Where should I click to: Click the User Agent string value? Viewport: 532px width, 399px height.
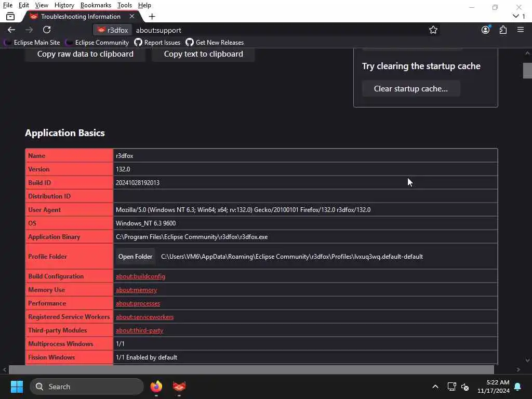point(243,210)
